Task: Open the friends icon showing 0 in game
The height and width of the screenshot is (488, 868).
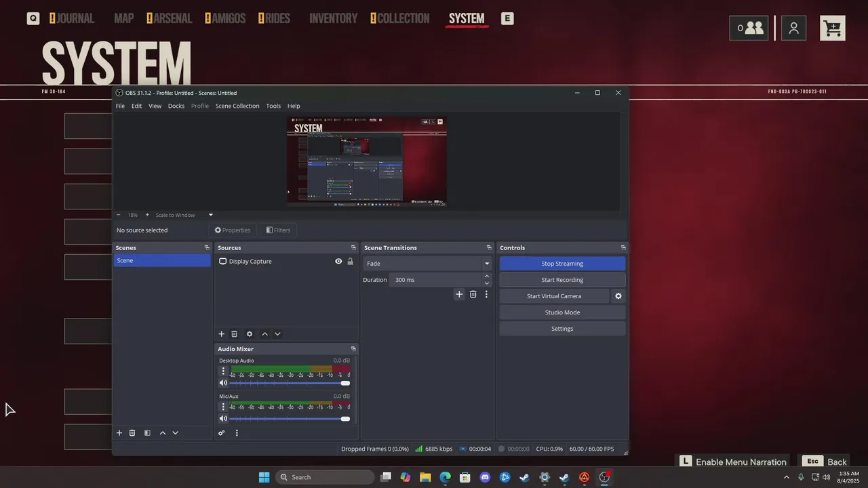Action: tap(749, 28)
